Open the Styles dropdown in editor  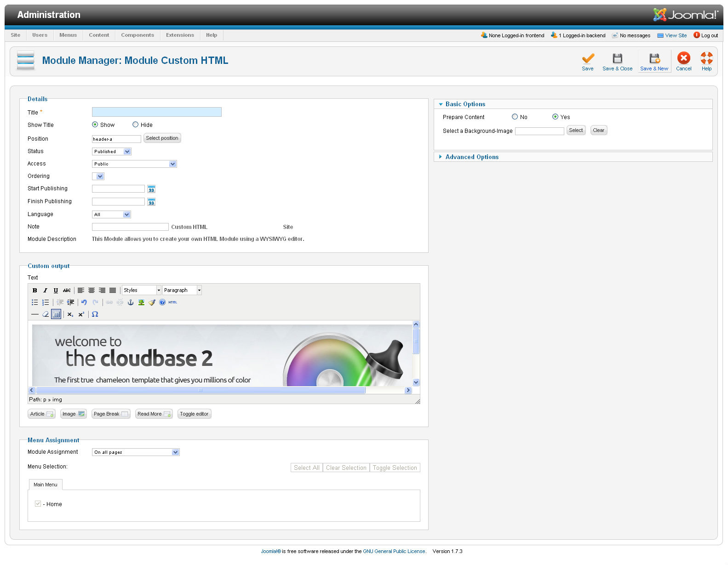[x=142, y=291]
